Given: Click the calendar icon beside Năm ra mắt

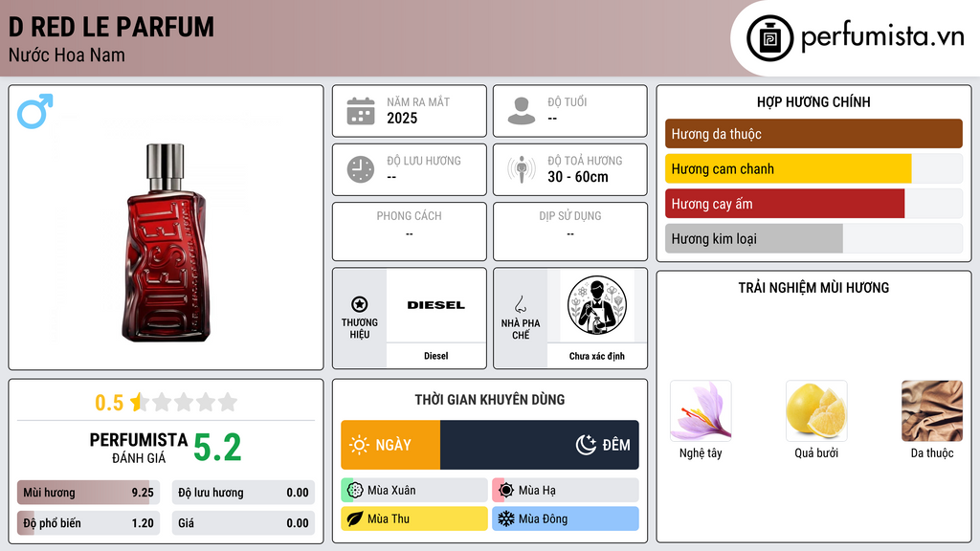Looking at the screenshot, I should coord(361,111).
